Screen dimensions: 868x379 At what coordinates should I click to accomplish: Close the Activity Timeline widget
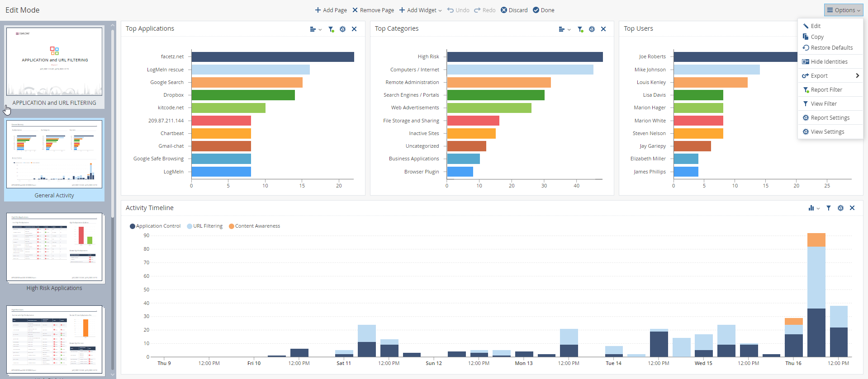click(852, 208)
